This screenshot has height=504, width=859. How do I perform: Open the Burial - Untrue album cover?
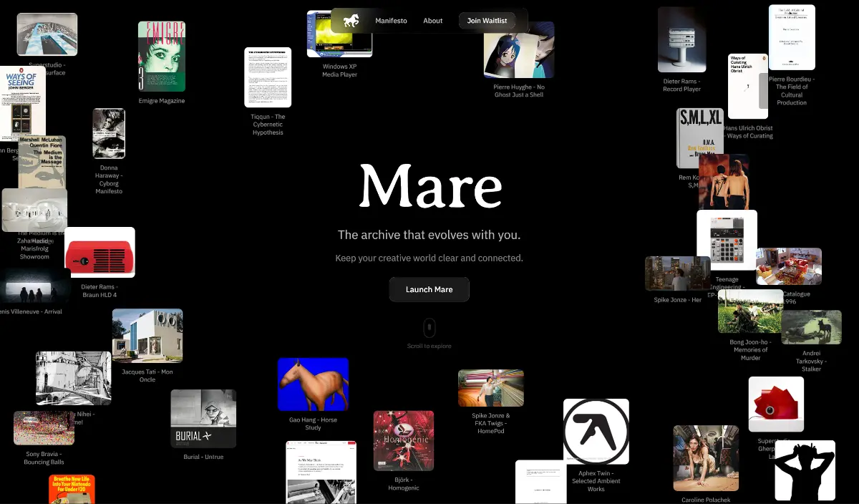coord(203,418)
